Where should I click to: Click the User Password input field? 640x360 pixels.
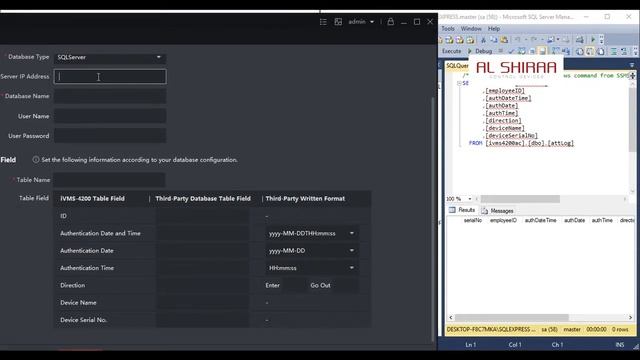click(x=110, y=136)
